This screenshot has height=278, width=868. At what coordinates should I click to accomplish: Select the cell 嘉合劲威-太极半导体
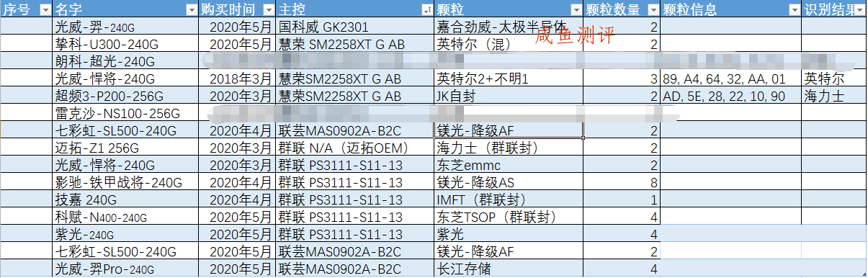(x=509, y=27)
